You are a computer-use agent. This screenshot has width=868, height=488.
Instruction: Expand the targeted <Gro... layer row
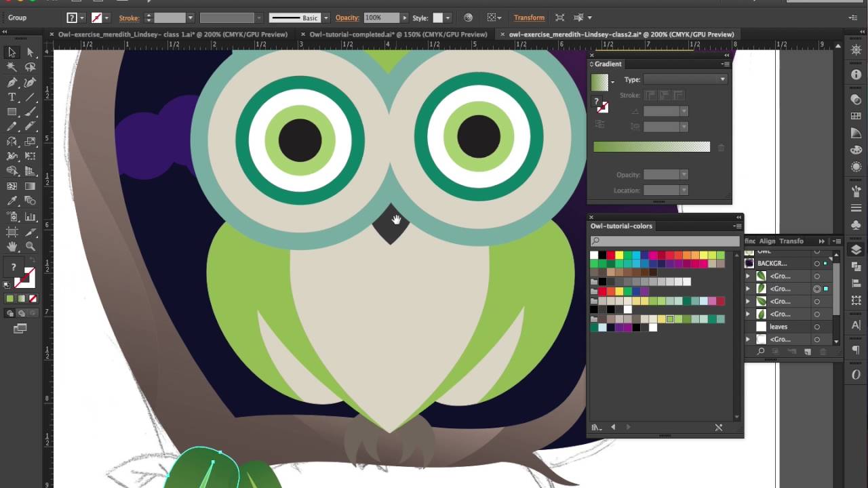(x=748, y=289)
